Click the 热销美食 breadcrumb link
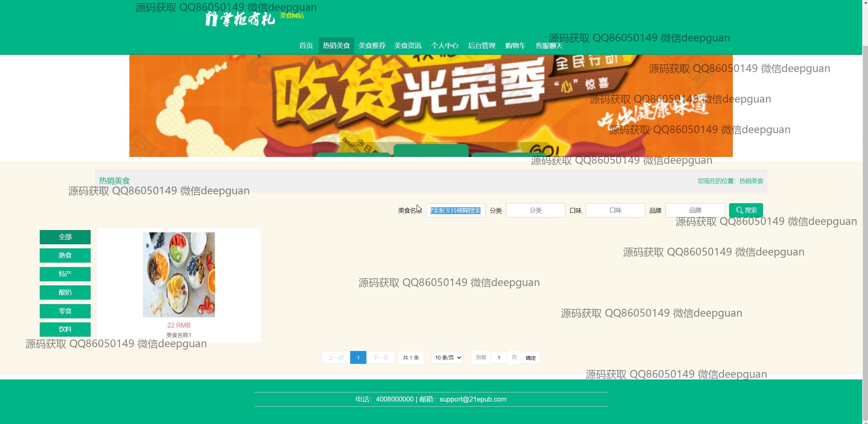This screenshot has width=868, height=424. pos(751,181)
